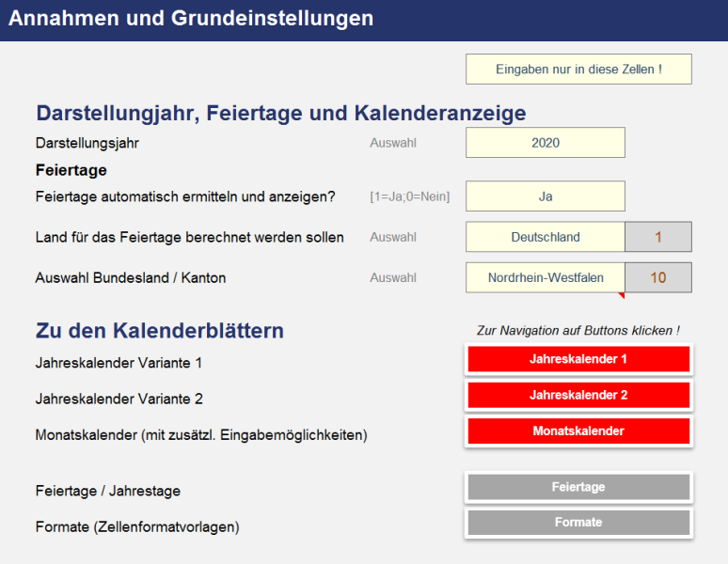This screenshot has width=728, height=564.
Task: Open the Monatskalender button
Action: click(x=578, y=431)
